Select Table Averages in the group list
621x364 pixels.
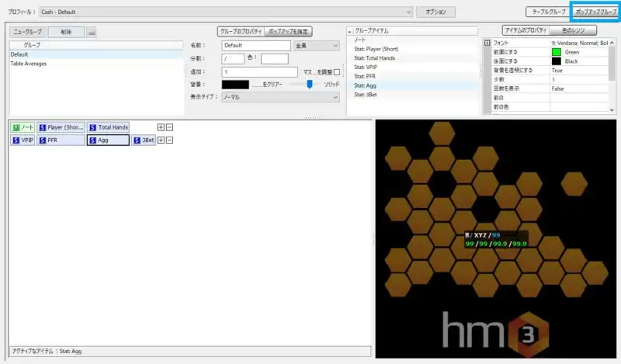pos(29,64)
